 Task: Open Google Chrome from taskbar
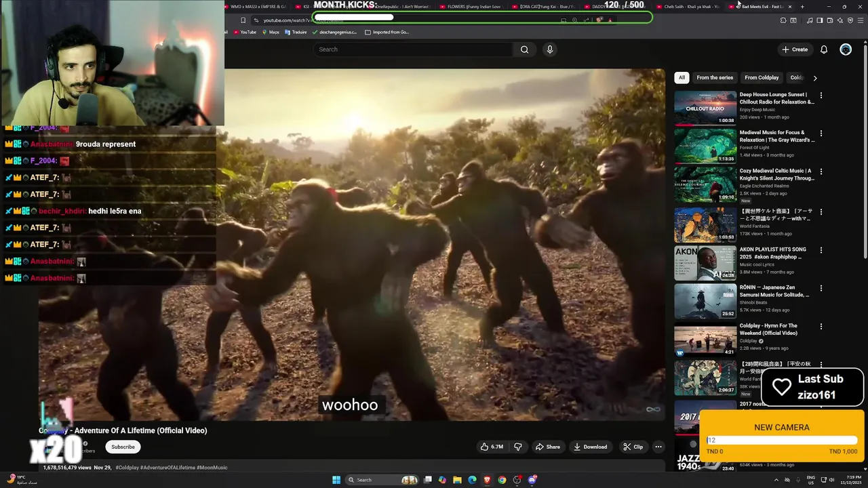pyautogui.click(x=502, y=480)
